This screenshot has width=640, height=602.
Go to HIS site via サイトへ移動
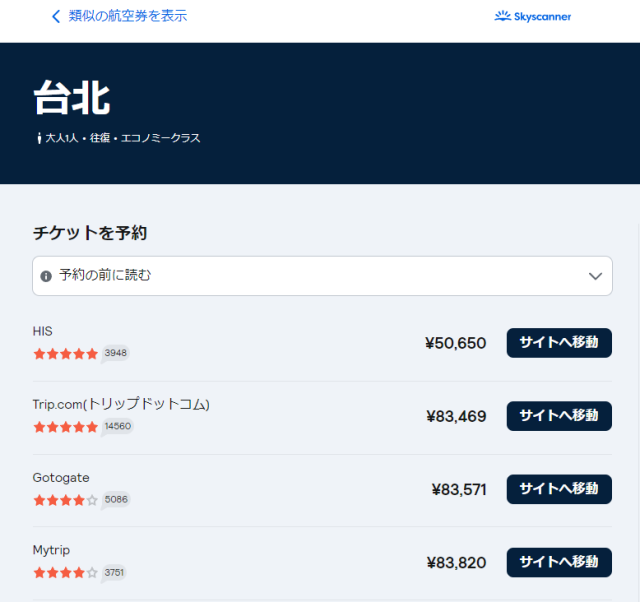[558, 343]
